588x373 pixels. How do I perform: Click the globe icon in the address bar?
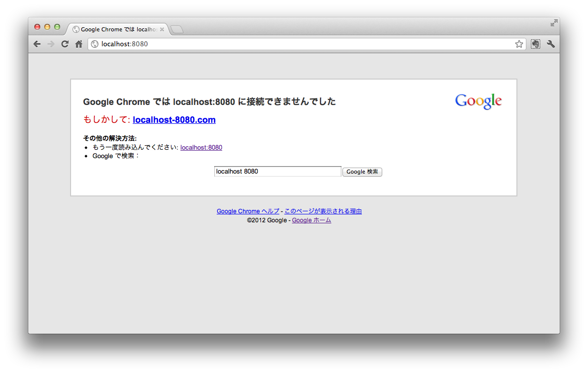coord(95,44)
